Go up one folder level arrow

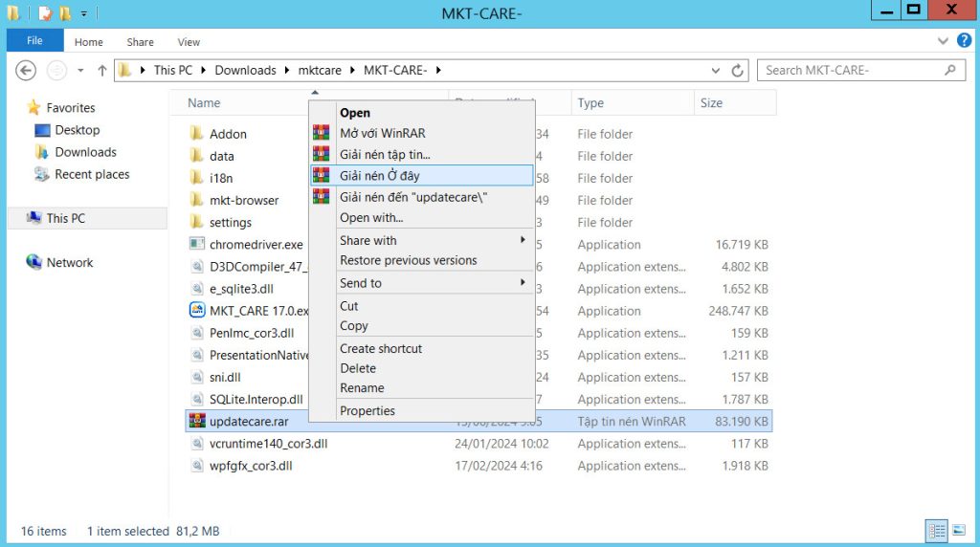click(x=101, y=71)
